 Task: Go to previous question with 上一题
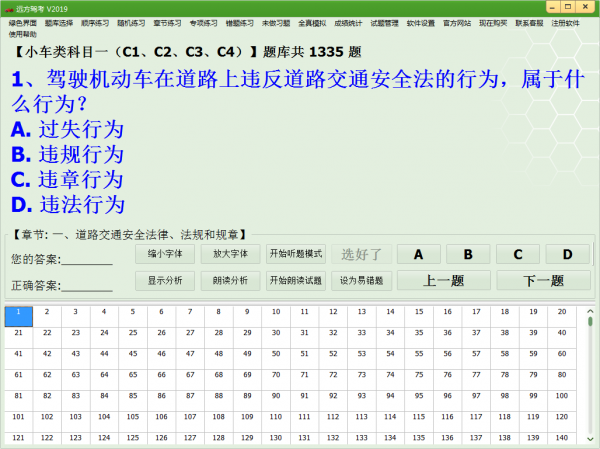point(444,281)
